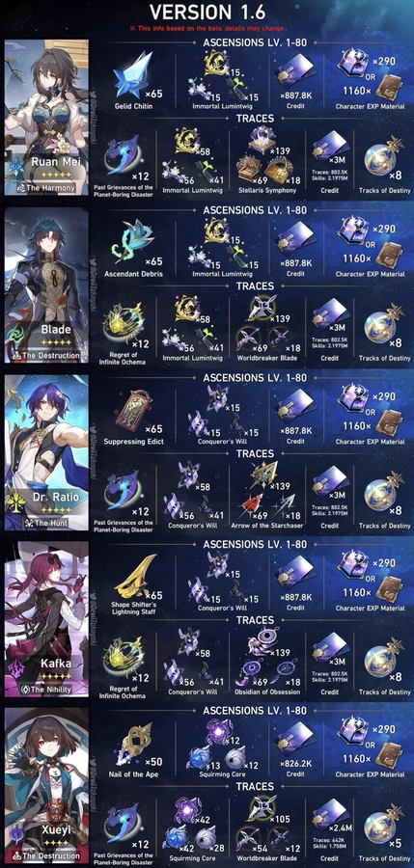Open the Blade character portrait
This screenshot has height=868, width=414.
tap(46, 285)
